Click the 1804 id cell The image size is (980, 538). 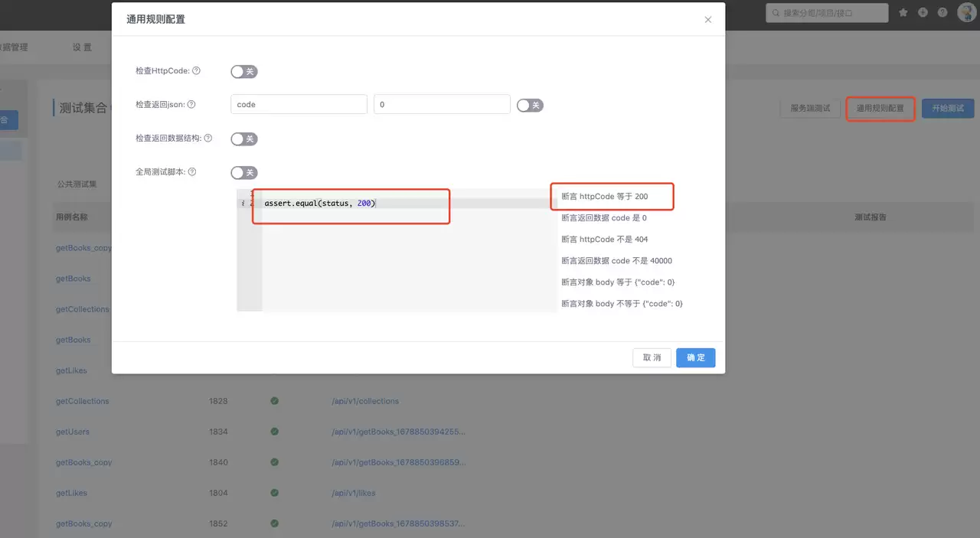pyautogui.click(x=218, y=493)
